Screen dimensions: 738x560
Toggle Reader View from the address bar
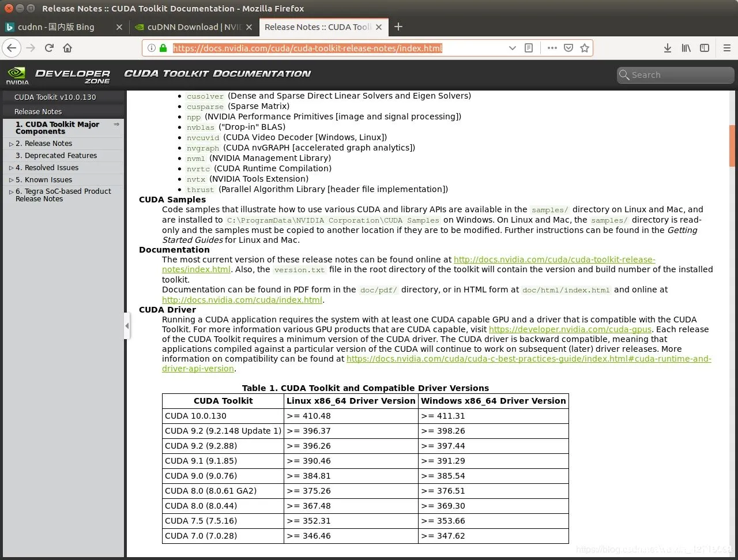tap(528, 48)
